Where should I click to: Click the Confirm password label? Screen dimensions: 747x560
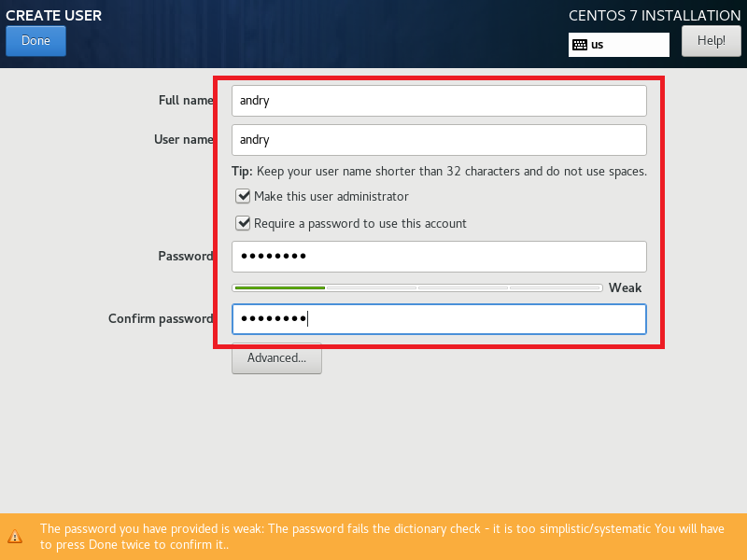[x=161, y=318]
